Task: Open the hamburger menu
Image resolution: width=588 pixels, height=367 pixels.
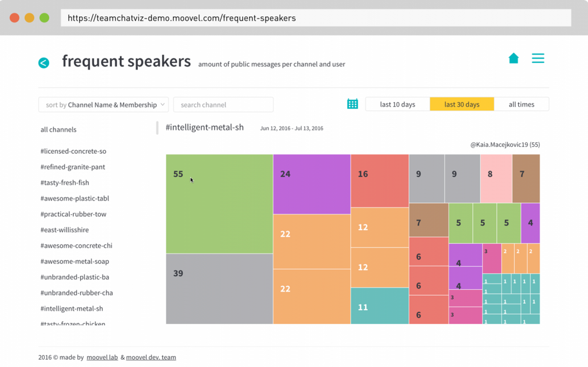Action: (538, 58)
